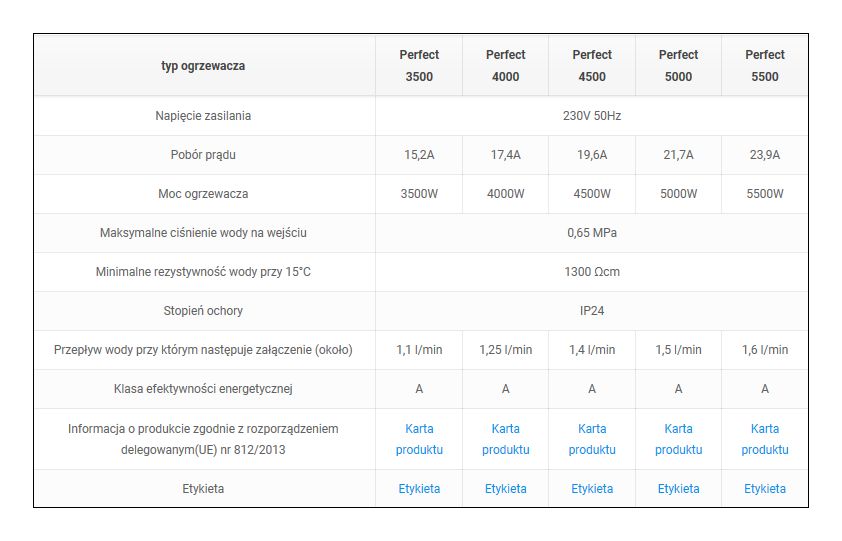The height and width of the screenshot is (541, 842).
Task: Select the 0,65 MPa pressure value
Action: click(591, 233)
